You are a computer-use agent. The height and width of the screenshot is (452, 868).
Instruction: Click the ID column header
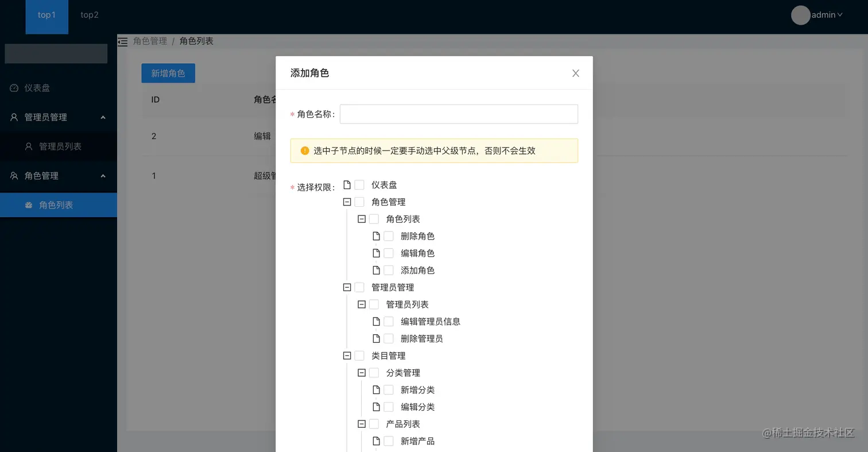(156, 99)
